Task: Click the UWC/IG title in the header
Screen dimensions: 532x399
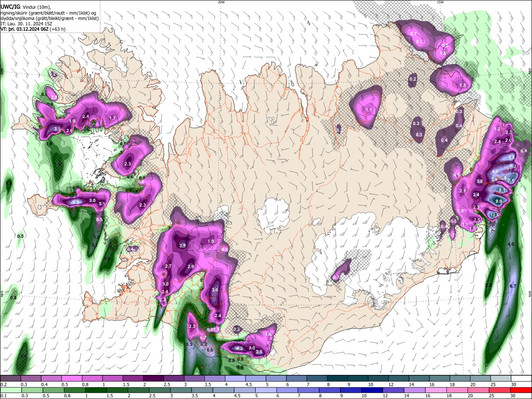Action: (10, 7)
